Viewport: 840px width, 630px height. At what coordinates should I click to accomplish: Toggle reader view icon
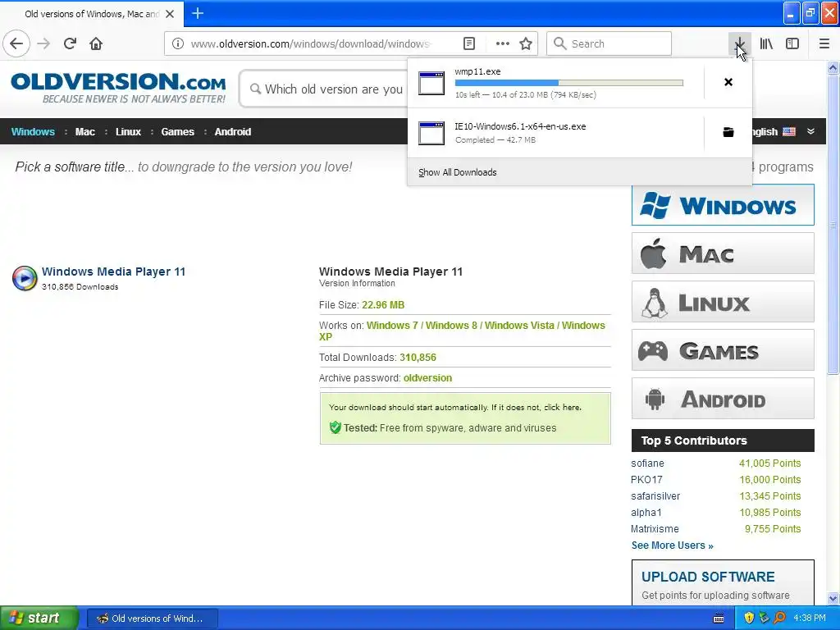click(x=469, y=43)
